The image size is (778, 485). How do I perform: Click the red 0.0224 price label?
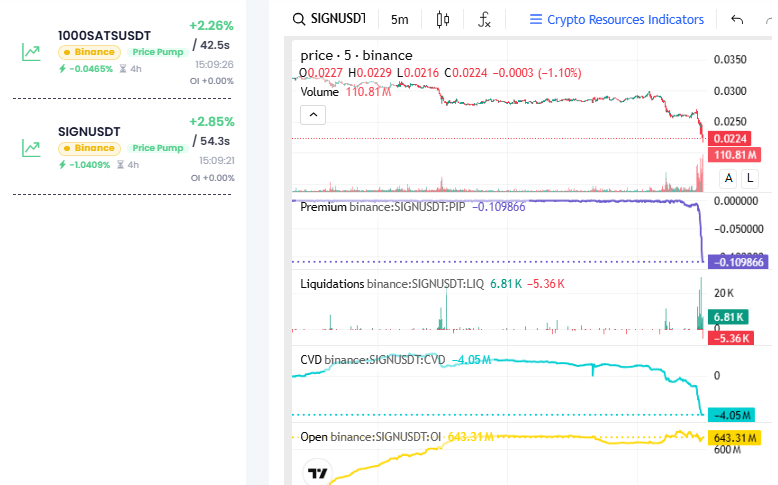coord(730,139)
